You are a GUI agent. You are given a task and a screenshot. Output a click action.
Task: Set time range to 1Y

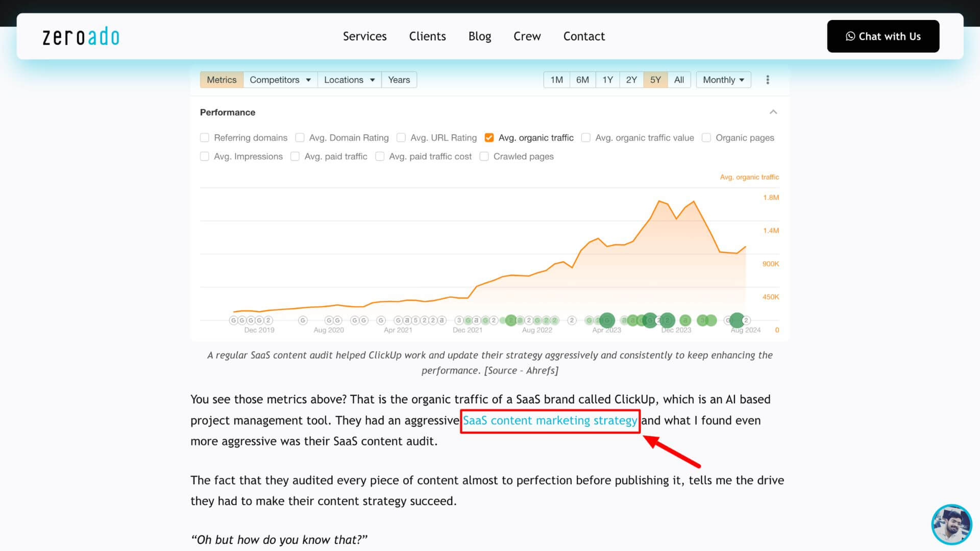[607, 80]
